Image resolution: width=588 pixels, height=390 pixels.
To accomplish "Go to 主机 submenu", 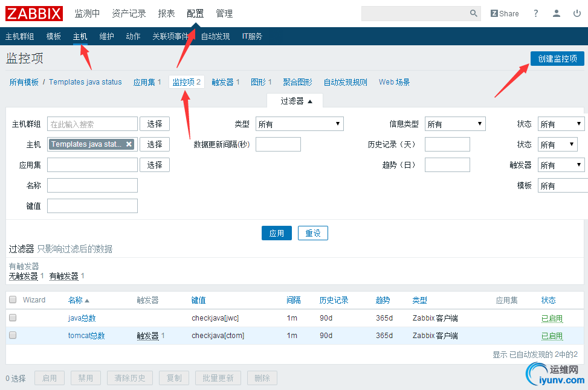I will [x=80, y=36].
